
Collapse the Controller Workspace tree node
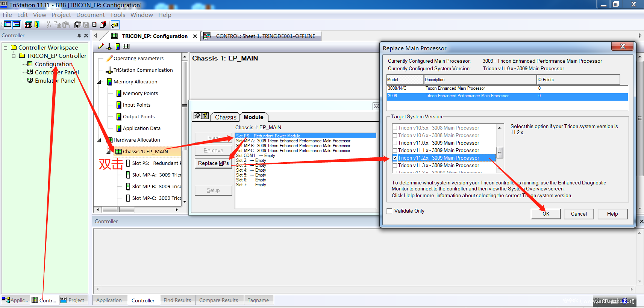pos(6,48)
